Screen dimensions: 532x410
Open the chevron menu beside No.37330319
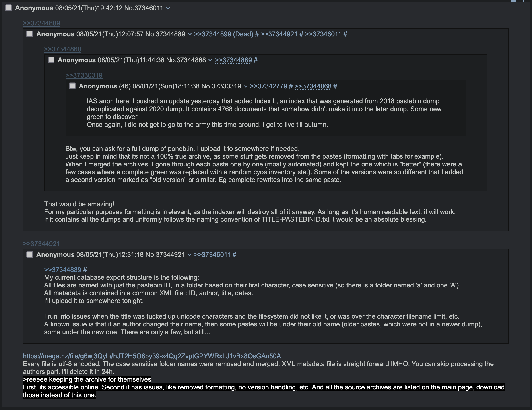[x=245, y=86]
